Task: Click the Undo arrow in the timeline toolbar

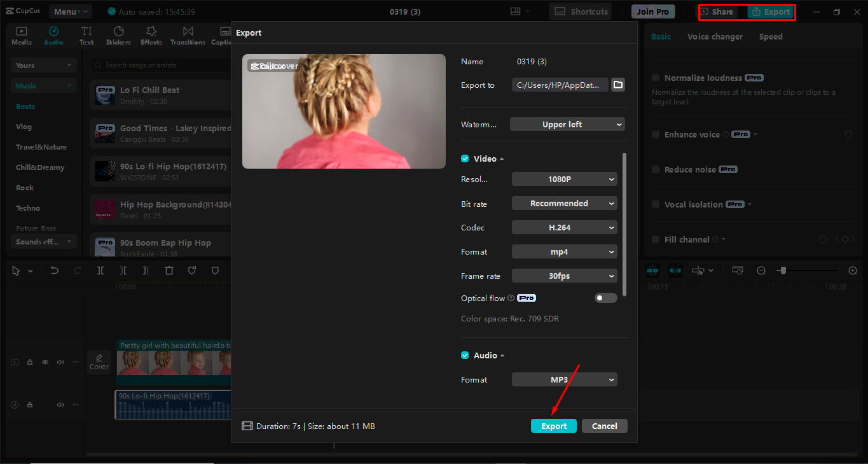Action: [54, 270]
